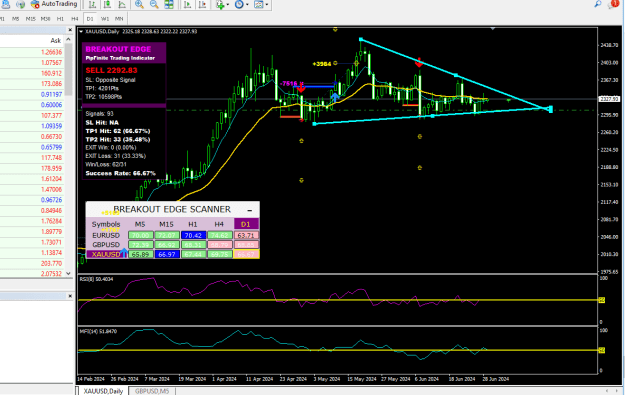Switch chart to M15 timeframe
This screenshot has width=625, height=395.
[31, 19]
